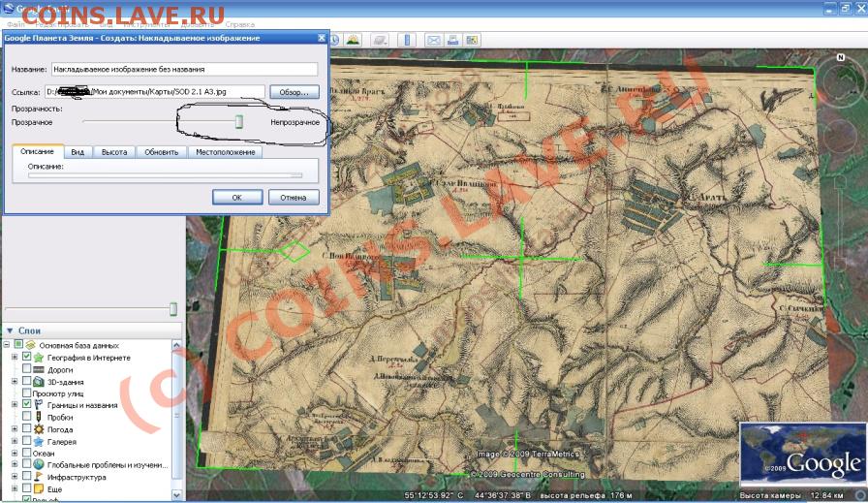Click the look-around joystick ring
Viewport: 868px width, 503px height.
839,83
